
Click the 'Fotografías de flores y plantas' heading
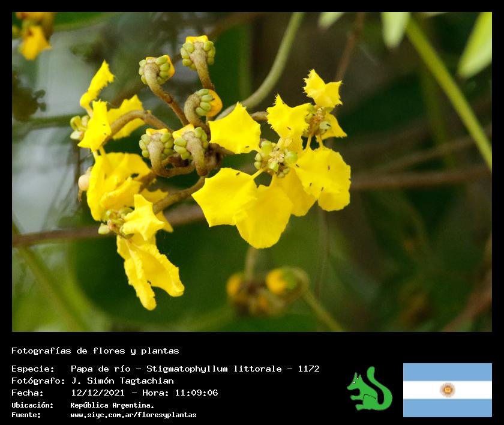[95, 351]
